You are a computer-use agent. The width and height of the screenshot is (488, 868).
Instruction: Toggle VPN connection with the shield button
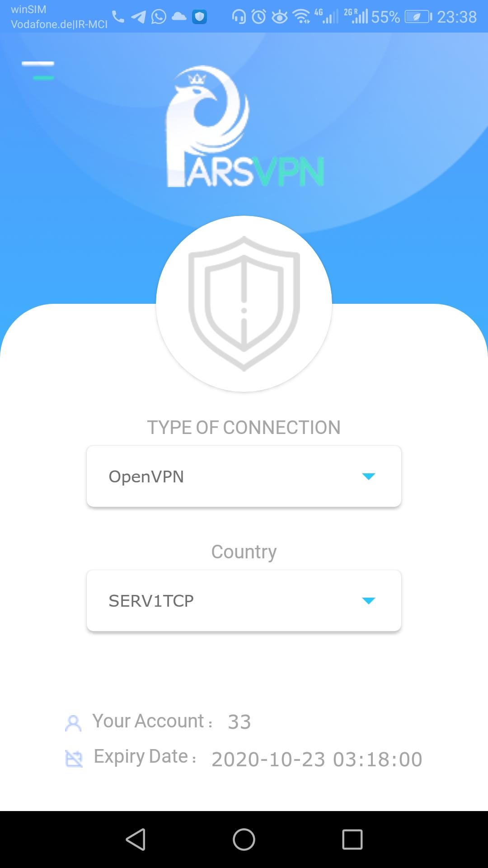tap(244, 304)
